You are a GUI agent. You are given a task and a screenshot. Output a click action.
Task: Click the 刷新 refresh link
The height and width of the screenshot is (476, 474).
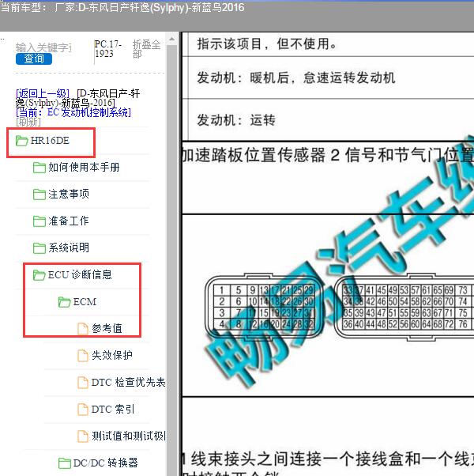click(28, 122)
